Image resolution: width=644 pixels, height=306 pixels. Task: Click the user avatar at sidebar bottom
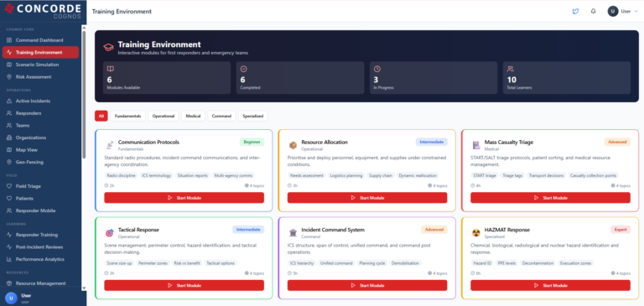tap(11, 298)
